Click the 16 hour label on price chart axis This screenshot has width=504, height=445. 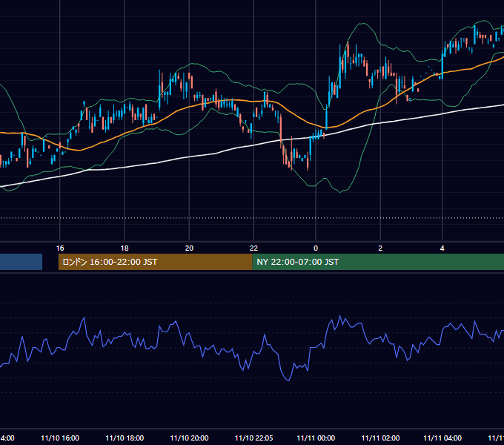[x=60, y=248]
